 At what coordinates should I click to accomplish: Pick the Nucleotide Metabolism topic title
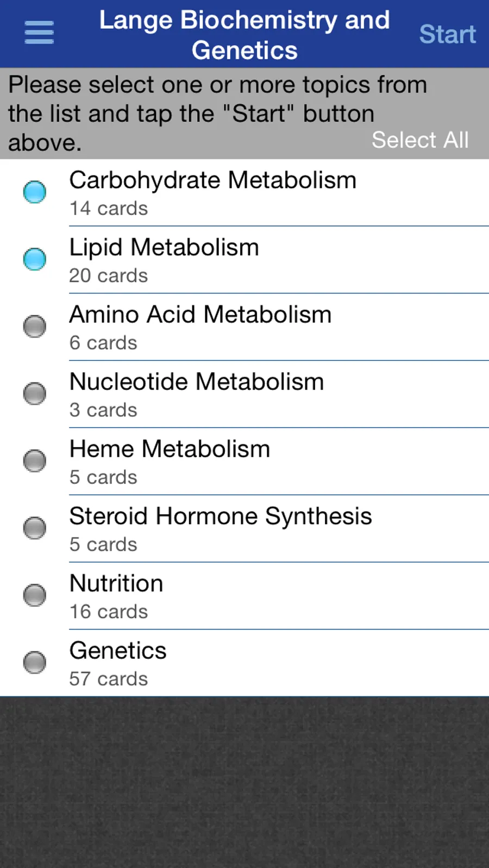pos(197,382)
